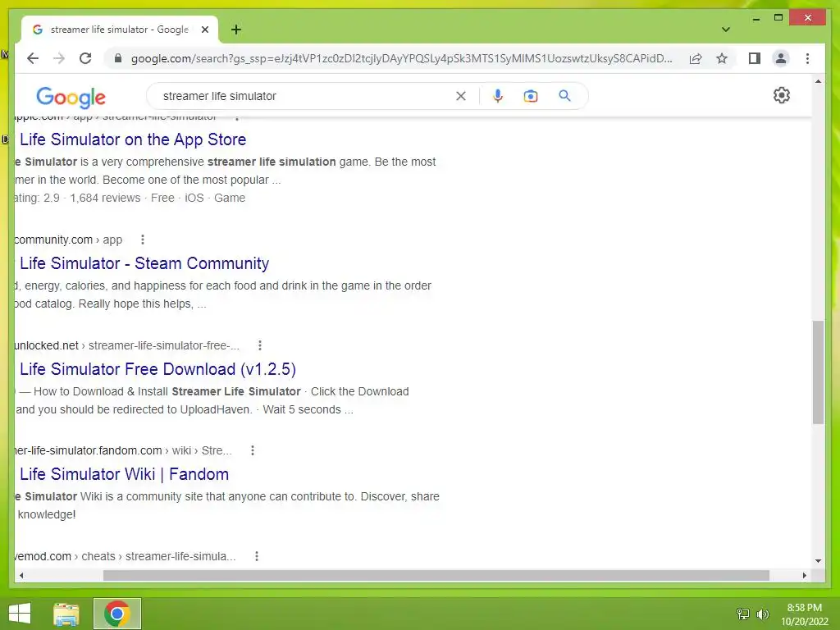840x630 pixels.
Task: Open Chrome side panel icon
Action: (755, 58)
